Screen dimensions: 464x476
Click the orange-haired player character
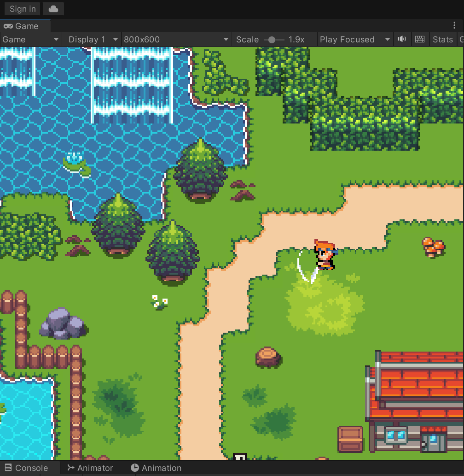pos(325,254)
